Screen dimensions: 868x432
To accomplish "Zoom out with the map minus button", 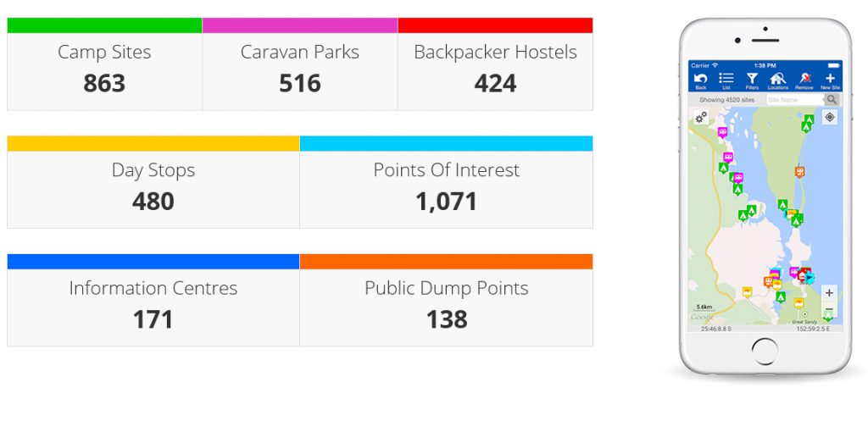I will point(829,309).
